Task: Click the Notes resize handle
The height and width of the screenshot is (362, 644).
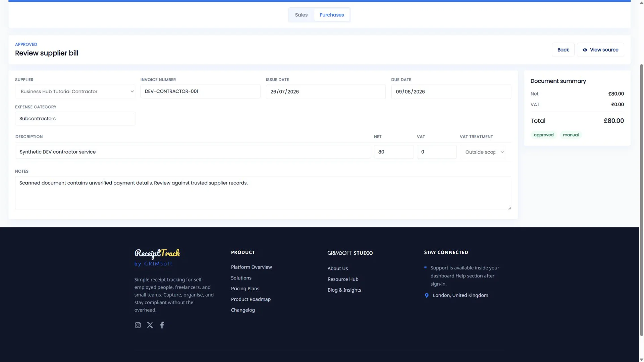Action: pyautogui.click(x=509, y=208)
